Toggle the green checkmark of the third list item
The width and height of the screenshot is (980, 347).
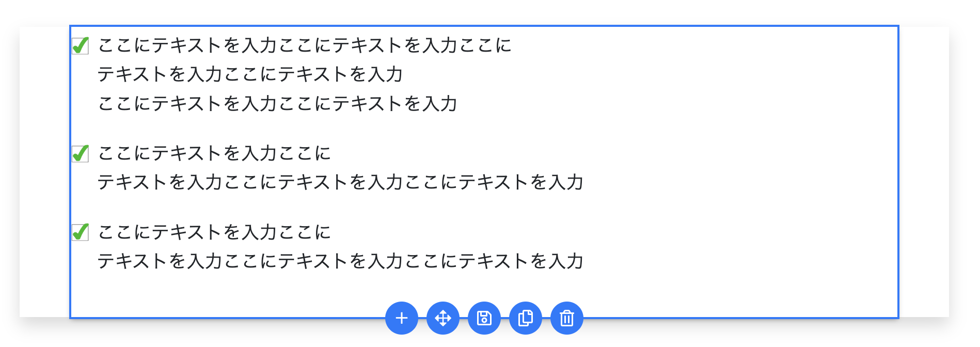pos(80,232)
